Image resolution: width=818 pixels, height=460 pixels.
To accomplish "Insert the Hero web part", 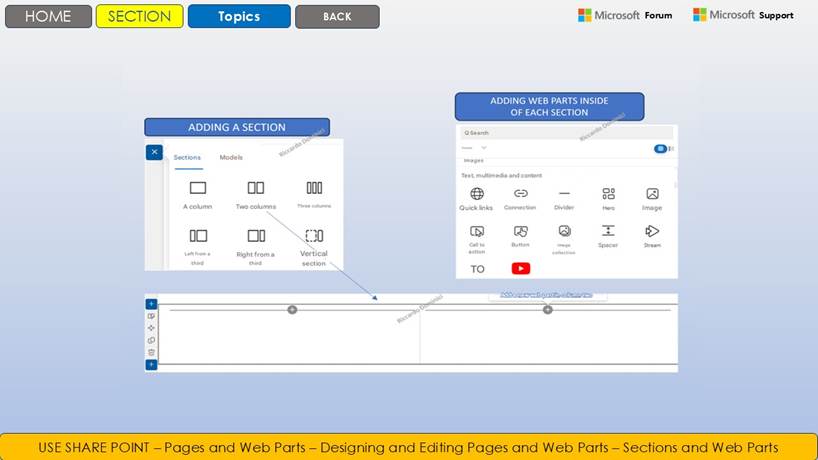I will pyautogui.click(x=608, y=194).
